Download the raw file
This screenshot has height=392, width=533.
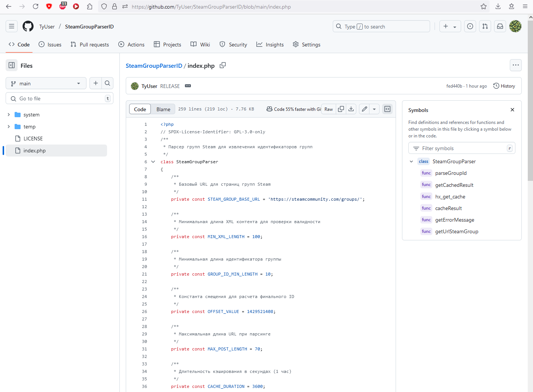351,109
